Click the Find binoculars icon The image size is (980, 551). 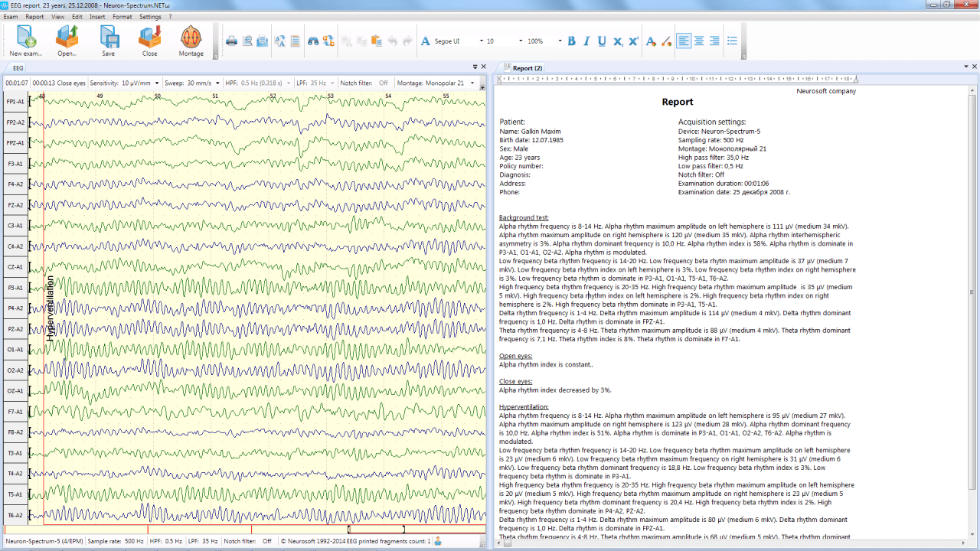(x=313, y=41)
